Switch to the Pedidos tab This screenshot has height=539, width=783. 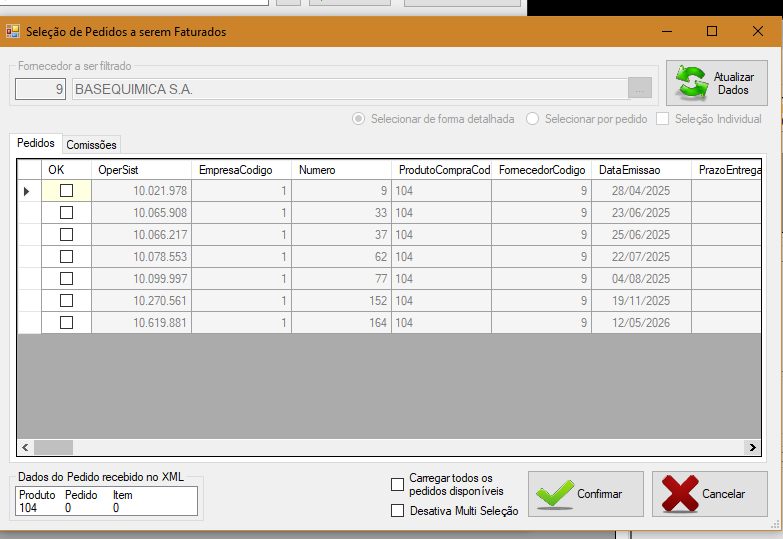point(35,143)
